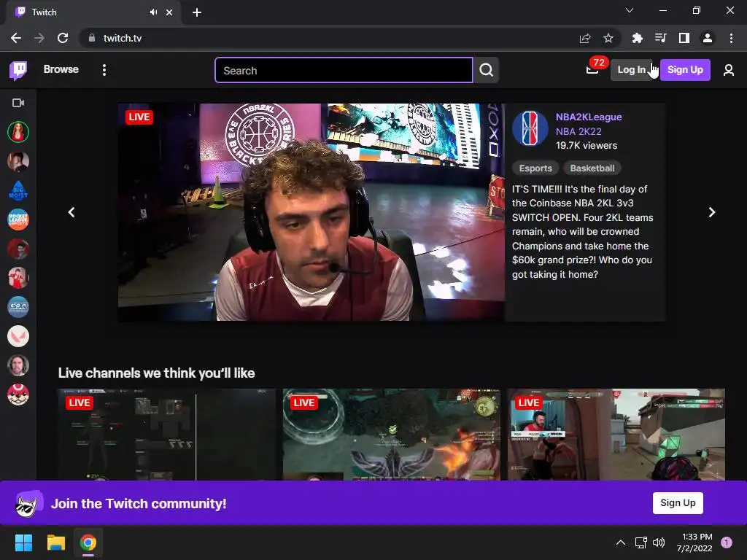The image size is (747, 560).
Task: Mute the Twitch tab with speaker icon
Action: 153,12
